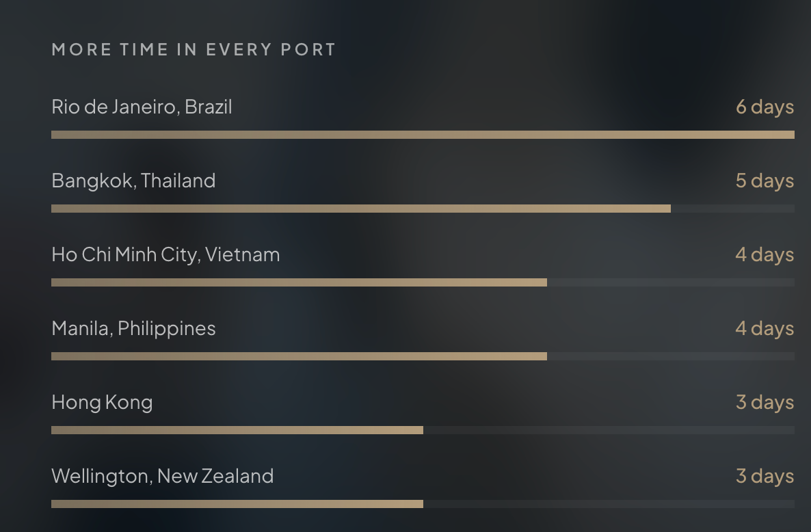Viewport: 811px width, 532px height.
Task: Click the Manila duration bar
Action: 423,357
